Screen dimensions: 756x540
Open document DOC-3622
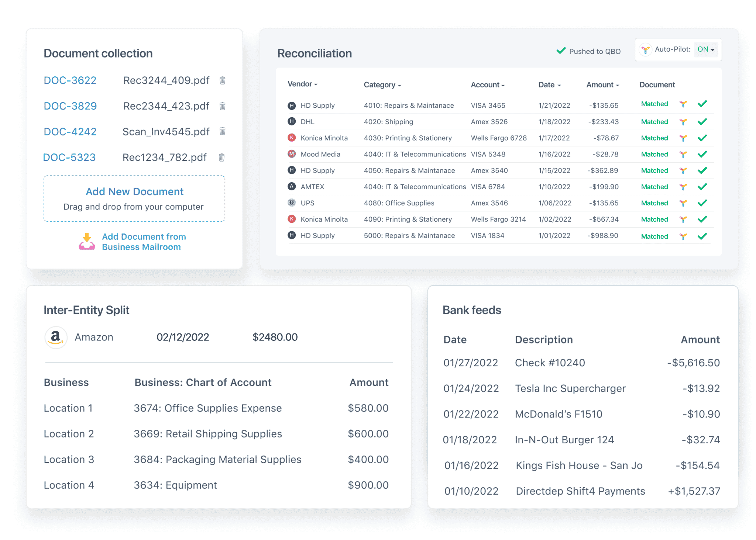click(70, 80)
